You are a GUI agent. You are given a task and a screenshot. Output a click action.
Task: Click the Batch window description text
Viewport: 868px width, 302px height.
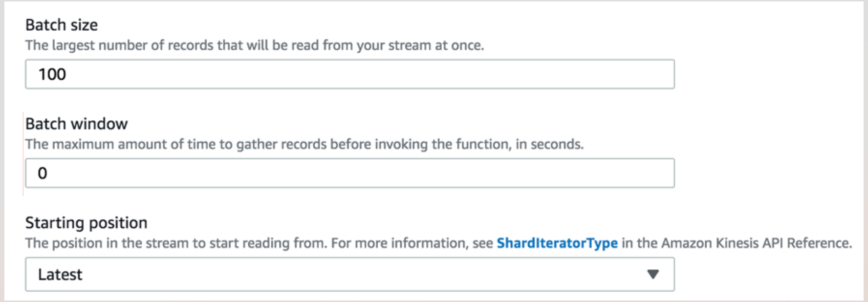(307, 144)
